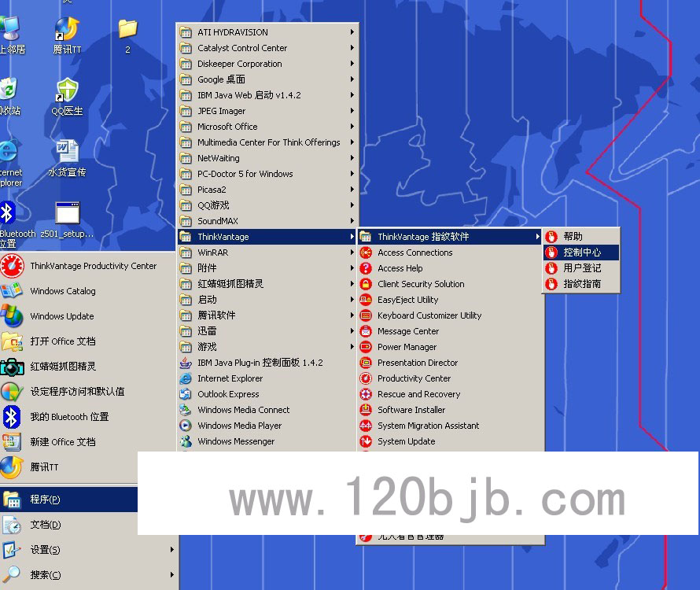The width and height of the screenshot is (700, 590).
Task: Expand the SoundMAX submenu arrow
Action: point(352,221)
